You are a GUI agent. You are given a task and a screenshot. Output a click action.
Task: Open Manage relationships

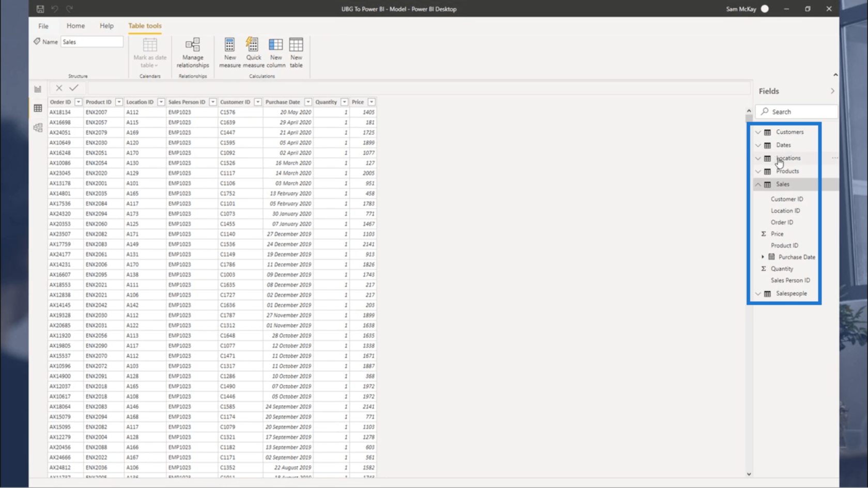193,52
